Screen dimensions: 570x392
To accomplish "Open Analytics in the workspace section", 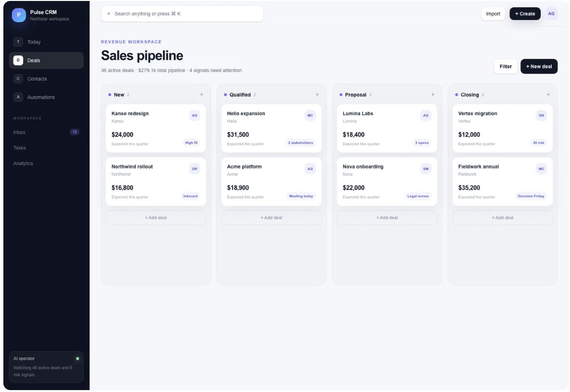I will tap(46, 163).
